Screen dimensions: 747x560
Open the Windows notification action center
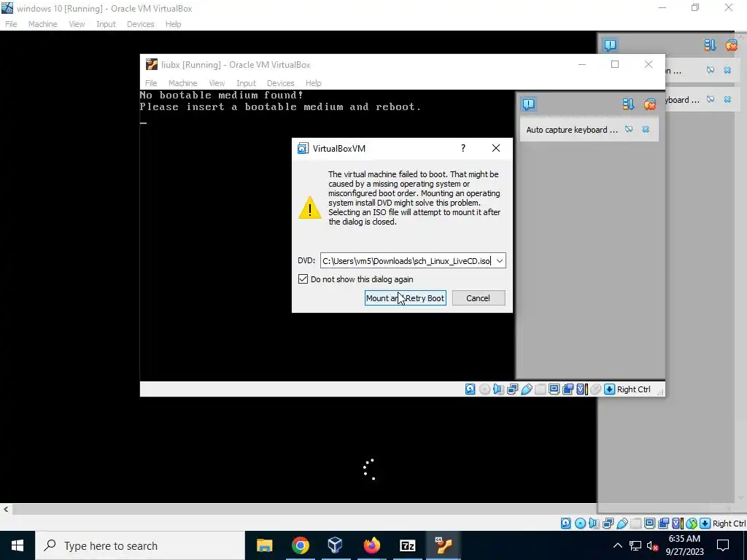(723, 545)
